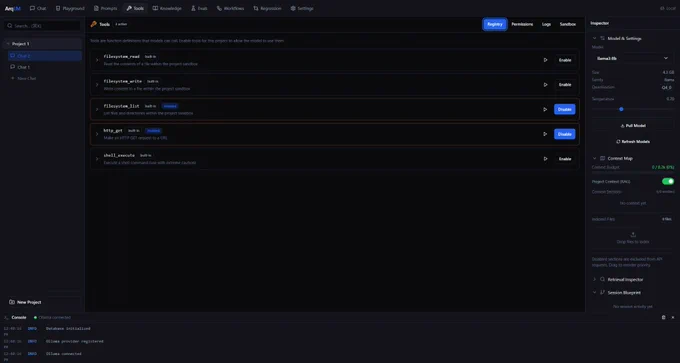Run test for http_get tool
The width and height of the screenshot is (680, 363).
tap(545, 134)
